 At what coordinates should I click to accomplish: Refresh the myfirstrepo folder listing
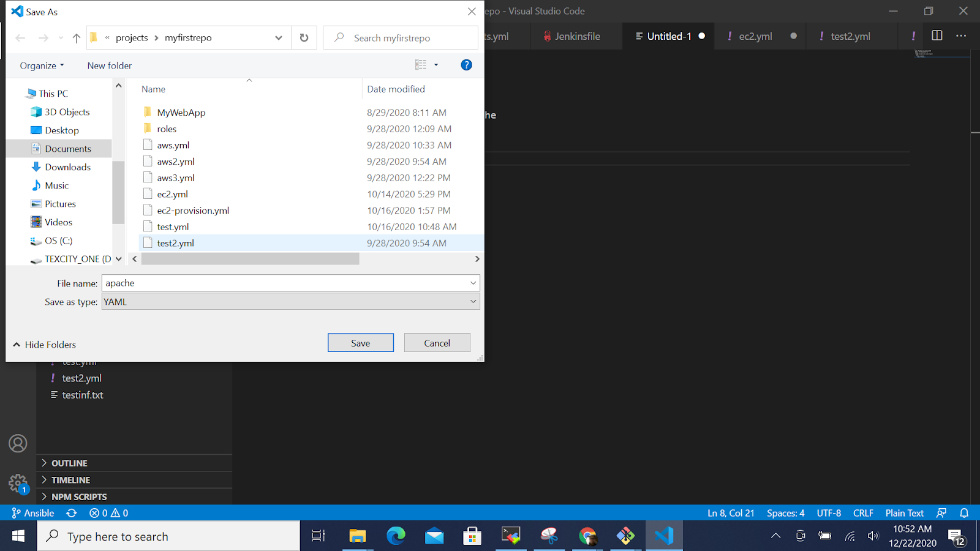click(304, 38)
